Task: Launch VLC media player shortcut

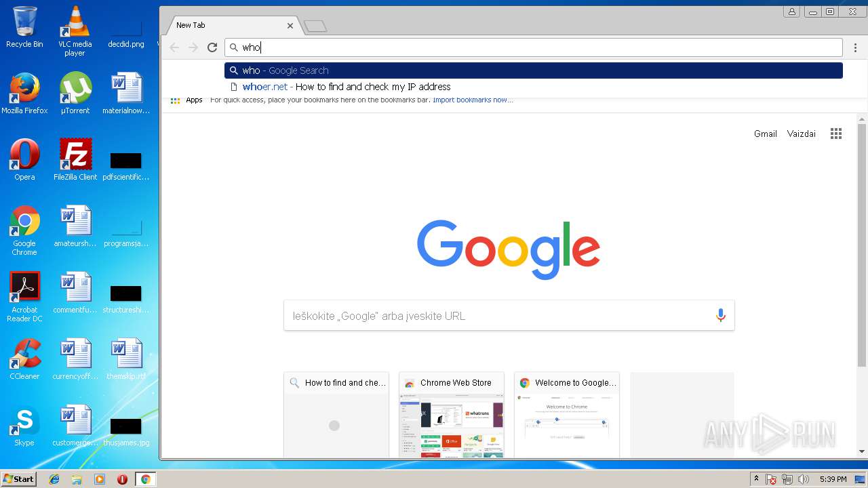Action: (x=75, y=31)
